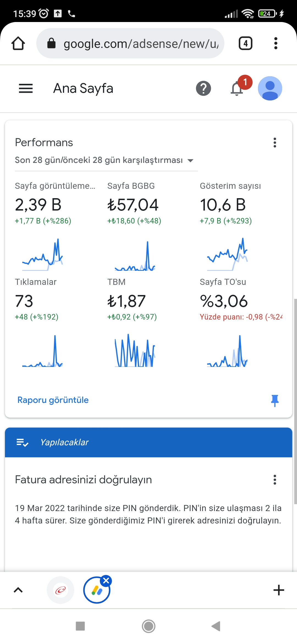297x644 pixels.
Task: Select the Sayfa BGBG ₺57,04 metric
Action: pos(135,204)
